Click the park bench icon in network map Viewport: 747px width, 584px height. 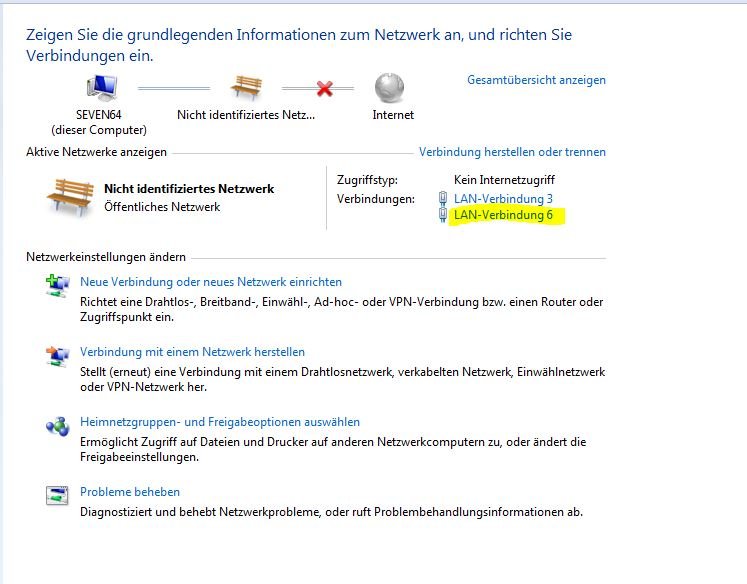(x=246, y=87)
